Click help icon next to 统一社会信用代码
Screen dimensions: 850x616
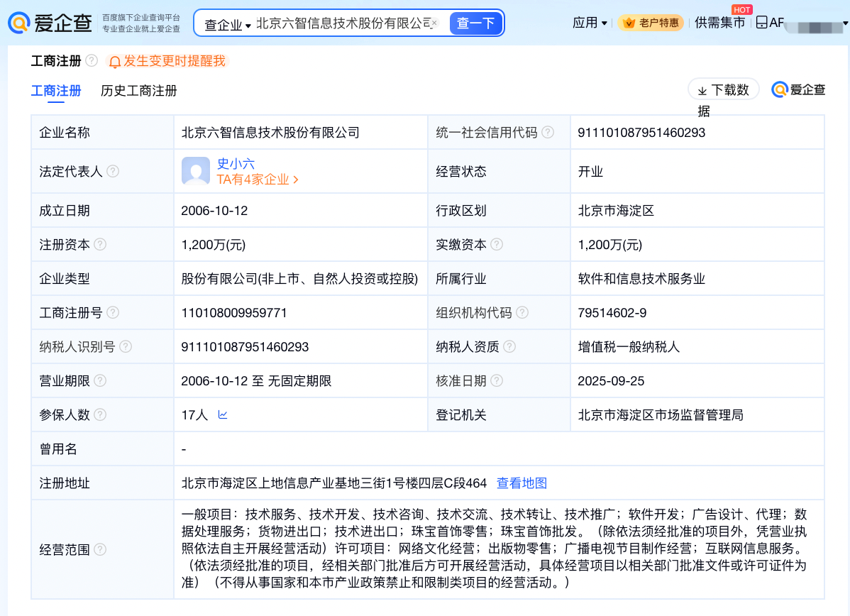coord(548,132)
